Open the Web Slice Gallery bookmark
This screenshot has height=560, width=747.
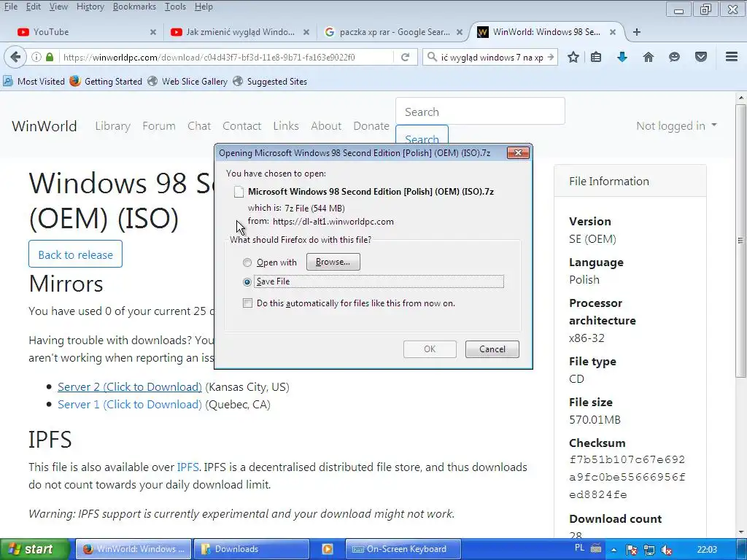click(x=187, y=82)
